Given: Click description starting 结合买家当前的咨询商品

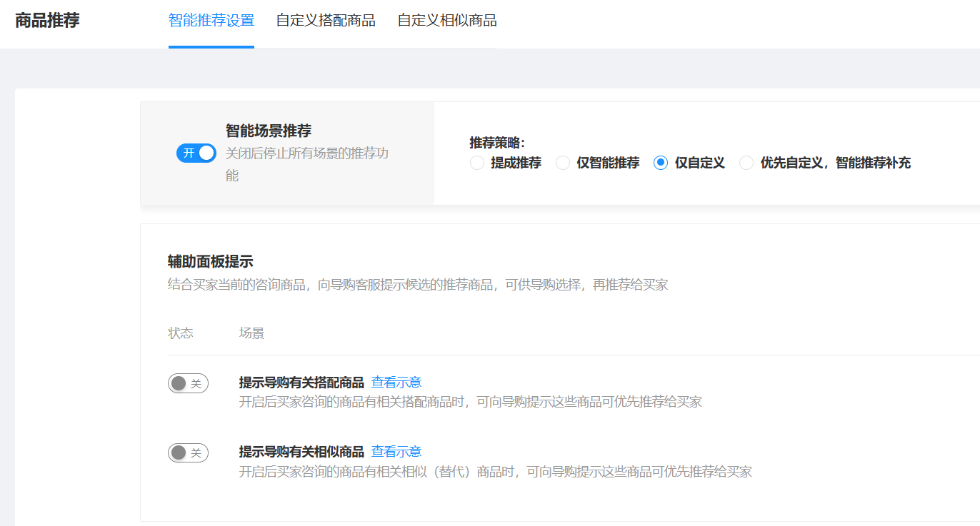Looking at the screenshot, I should coord(418,285).
